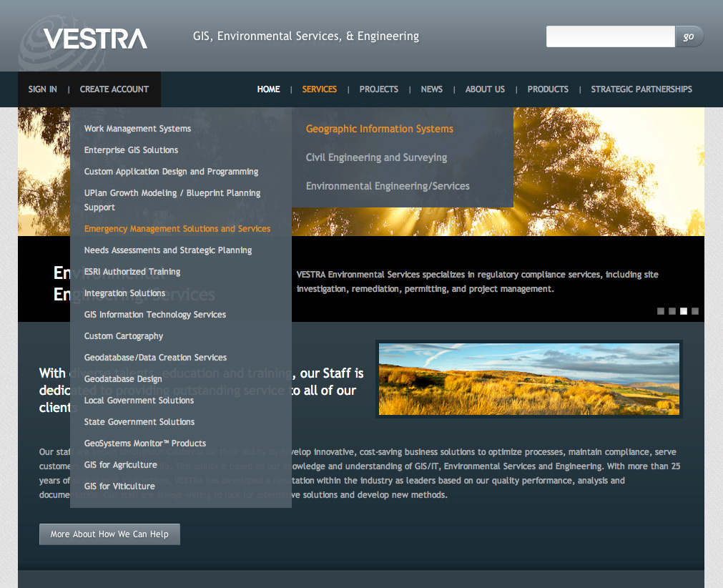The image size is (723, 588).
Task: Choose GIS Information Technology Services
Action: [155, 315]
